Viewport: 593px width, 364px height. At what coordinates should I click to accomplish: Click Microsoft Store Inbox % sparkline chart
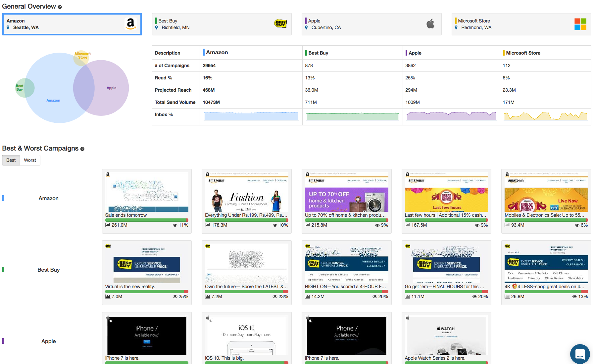click(546, 116)
